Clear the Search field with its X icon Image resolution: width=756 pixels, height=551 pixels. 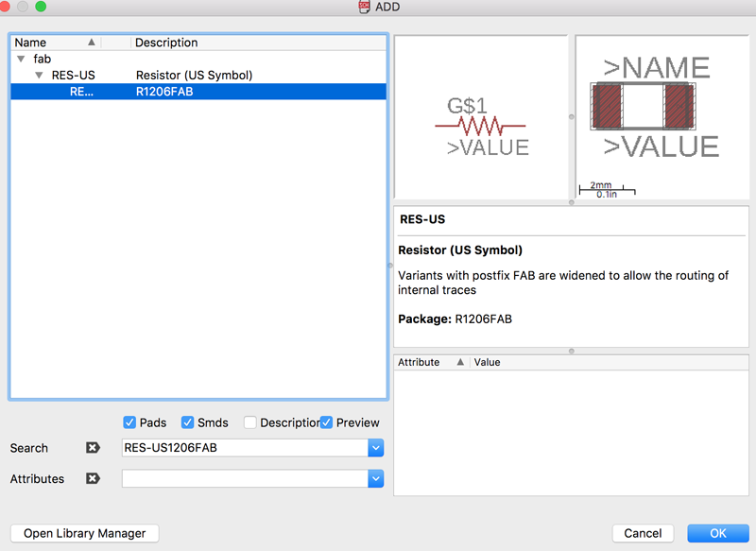click(93, 448)
